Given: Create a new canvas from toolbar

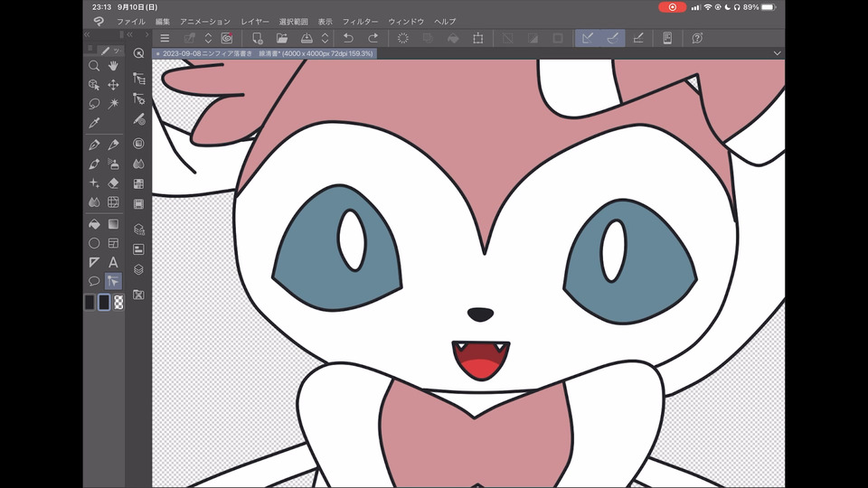Looking at the screenshot, I should [x=257, y=38].
